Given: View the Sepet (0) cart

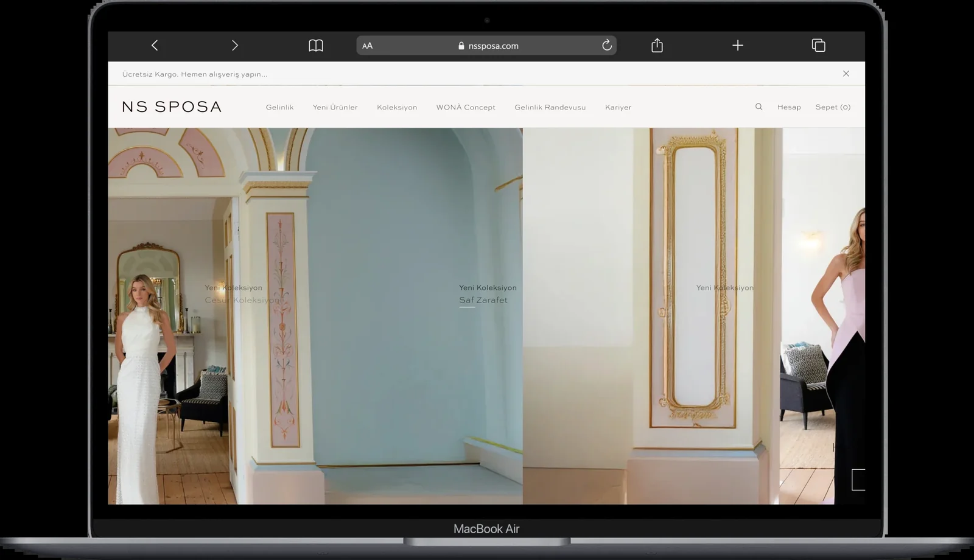Looking at the screenshot, I should coord(833,107).
